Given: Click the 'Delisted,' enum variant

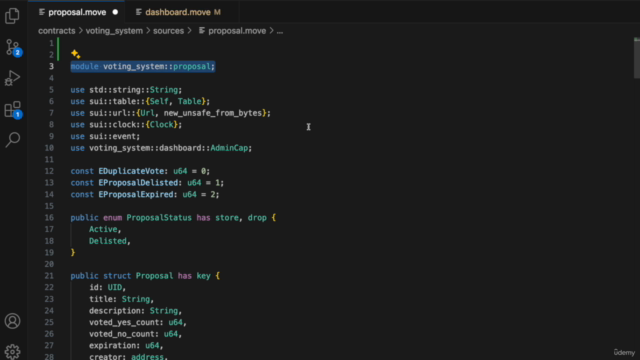Looking at the screenshot, I should pyautogui.click(x=110, y=241).
